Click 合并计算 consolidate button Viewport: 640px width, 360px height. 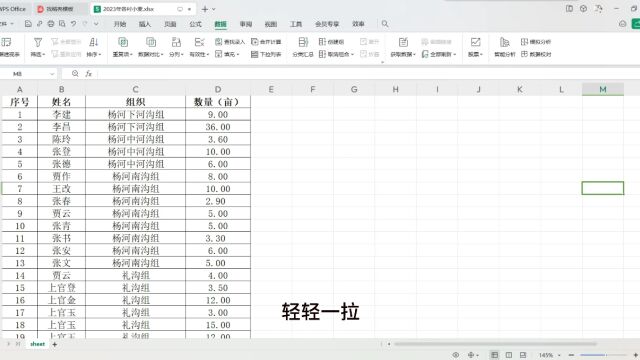(266, 42)
